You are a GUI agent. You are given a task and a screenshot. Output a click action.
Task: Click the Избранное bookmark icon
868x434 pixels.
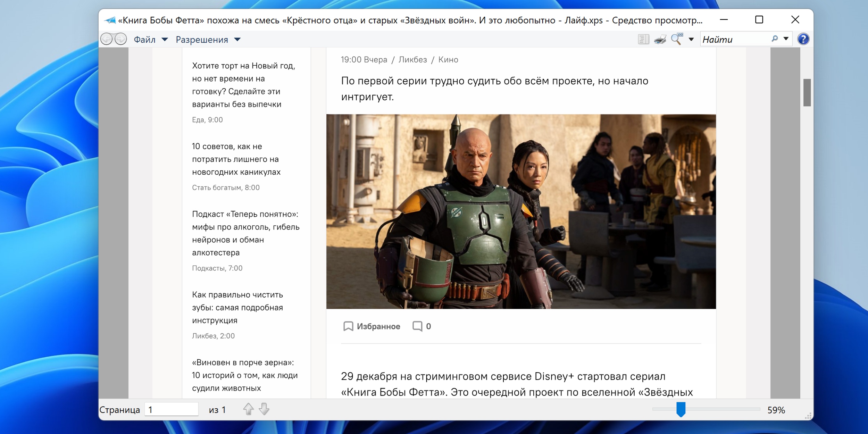pyautogui.click(x=348, y=326)
